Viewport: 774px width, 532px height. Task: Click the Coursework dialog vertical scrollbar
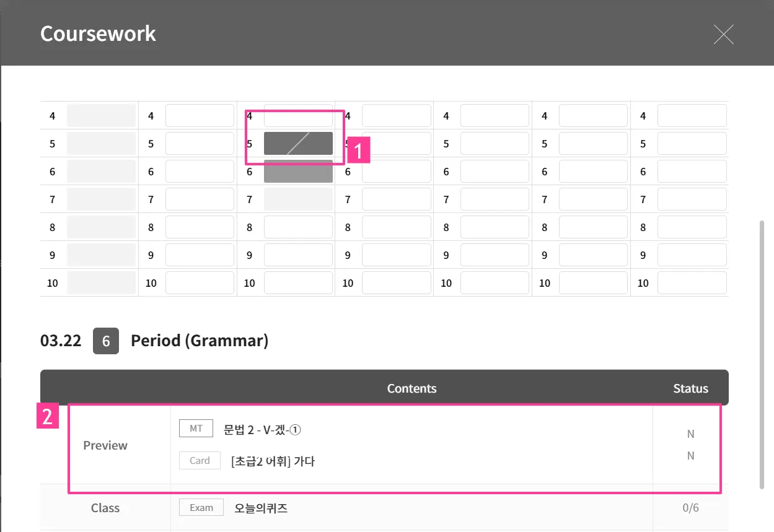tap(762, 353)
